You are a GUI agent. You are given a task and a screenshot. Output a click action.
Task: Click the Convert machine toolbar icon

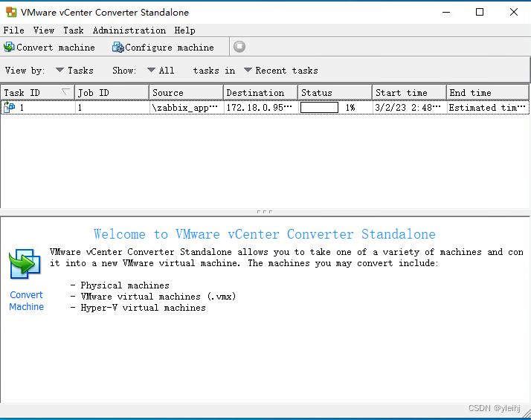pos(9,47)
